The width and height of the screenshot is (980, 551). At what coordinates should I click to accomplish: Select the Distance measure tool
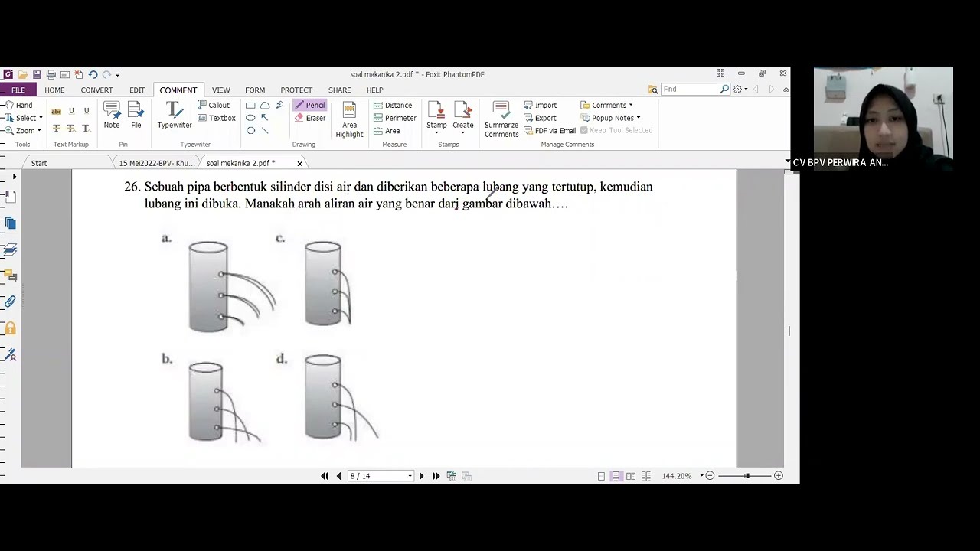(x=393, y=105)
